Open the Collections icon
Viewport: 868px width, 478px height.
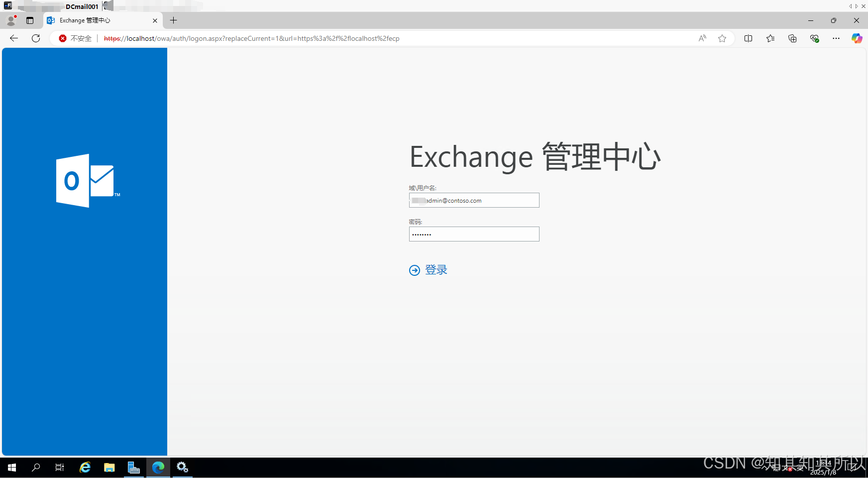pyautogui.click(x=792, y=38)
